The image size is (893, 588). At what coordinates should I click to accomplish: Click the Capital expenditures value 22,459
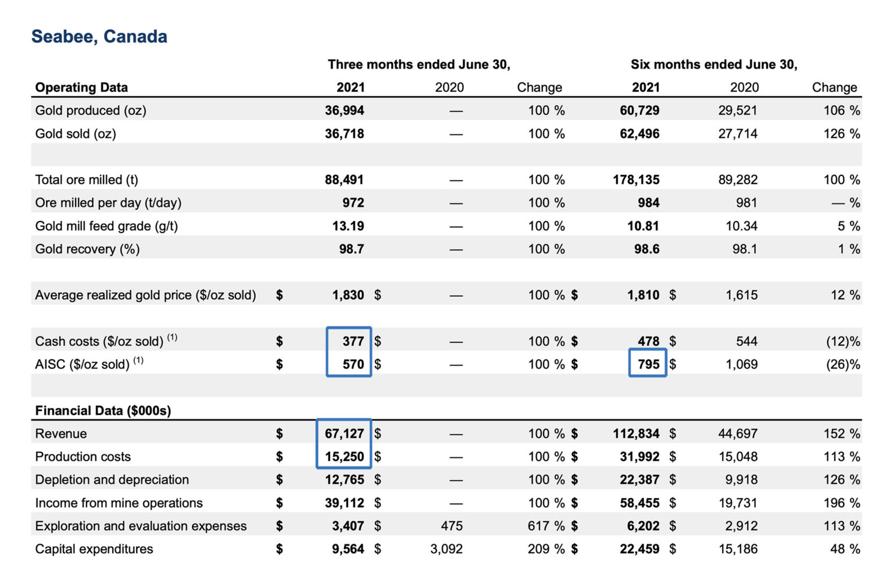pos(639,548)
